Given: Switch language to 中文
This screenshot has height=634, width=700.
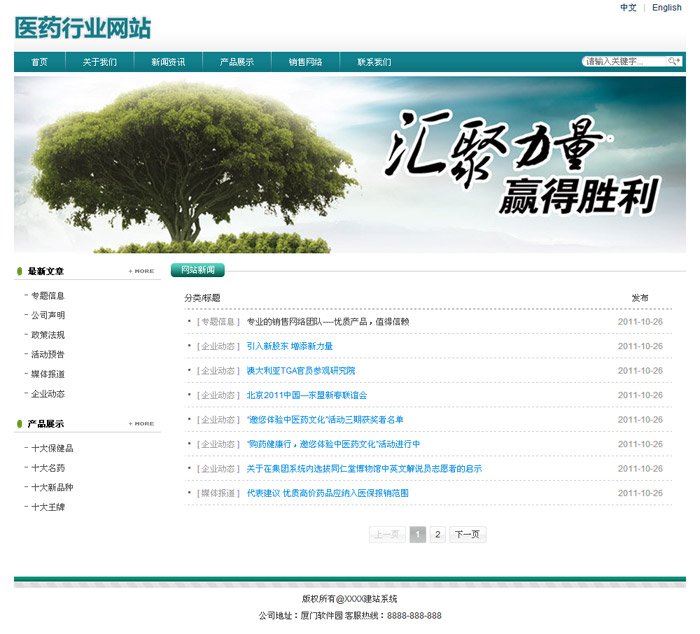Looking at the screenshot, I should 628,8.
